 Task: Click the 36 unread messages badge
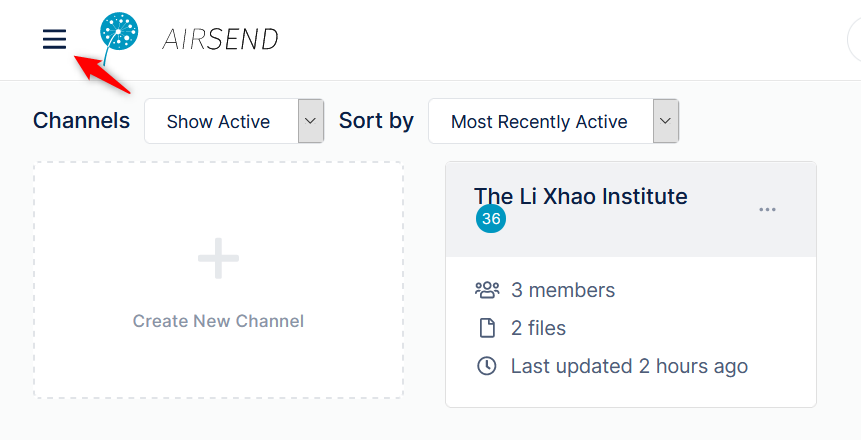(x=491, y=219)
